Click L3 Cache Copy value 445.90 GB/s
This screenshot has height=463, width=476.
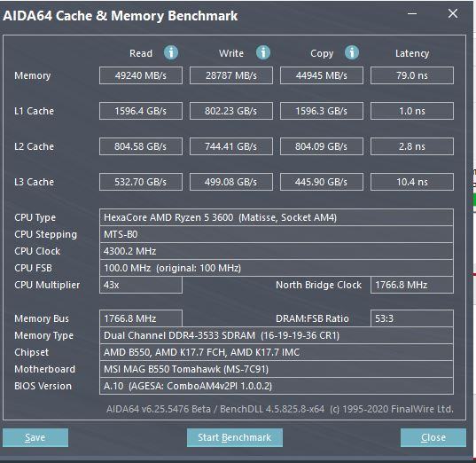(x=322, y=182)
